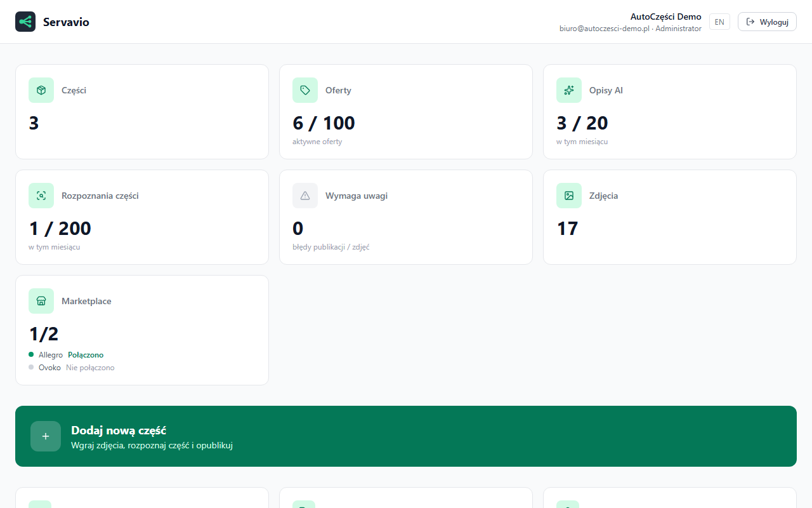Click the błędy publikacji / zdjęć caption
Image resolution: width=812 pixels, height=508 pixels.
(x=331, y=247)
